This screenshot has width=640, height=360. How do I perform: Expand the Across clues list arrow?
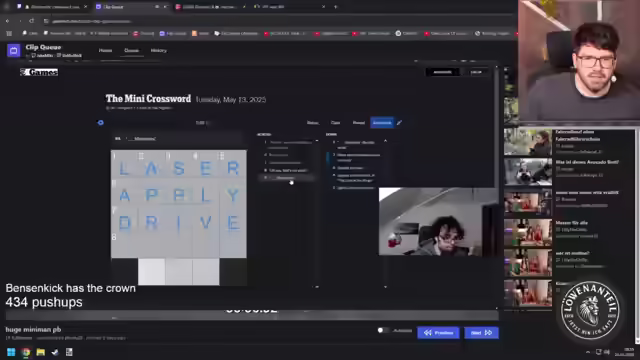pyautogui.click(x=317, y=141)
